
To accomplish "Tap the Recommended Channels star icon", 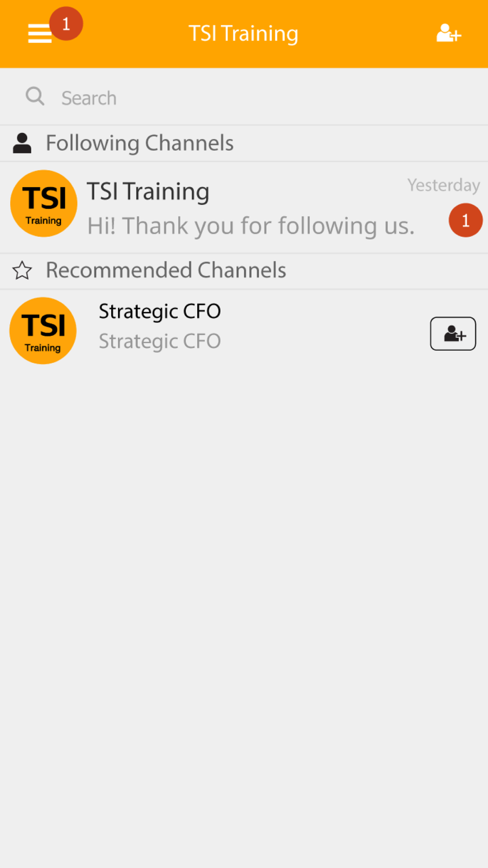I will 22,270.
